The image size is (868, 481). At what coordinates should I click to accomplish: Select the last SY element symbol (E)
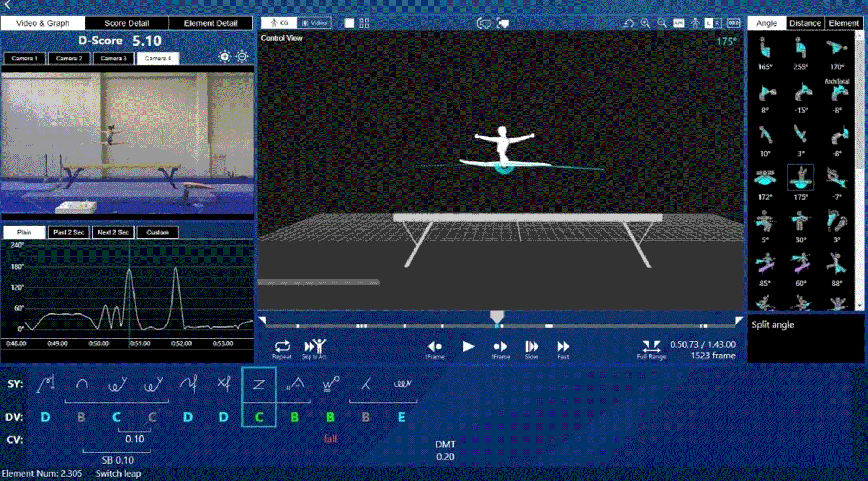(402, 384)
